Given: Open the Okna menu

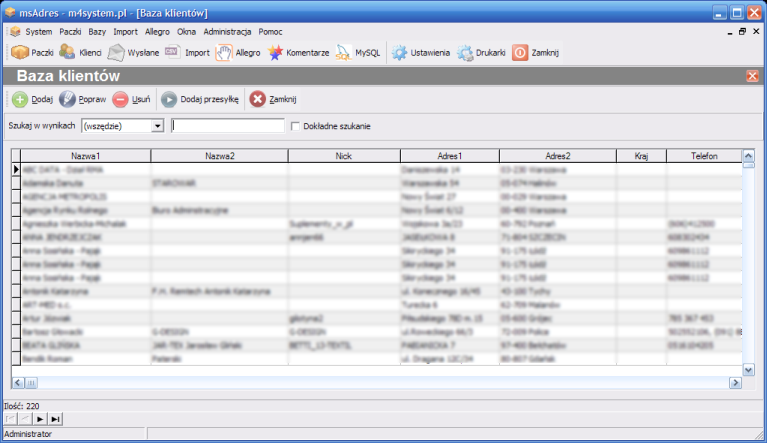Looking at the screenshot, I should 186,32.
